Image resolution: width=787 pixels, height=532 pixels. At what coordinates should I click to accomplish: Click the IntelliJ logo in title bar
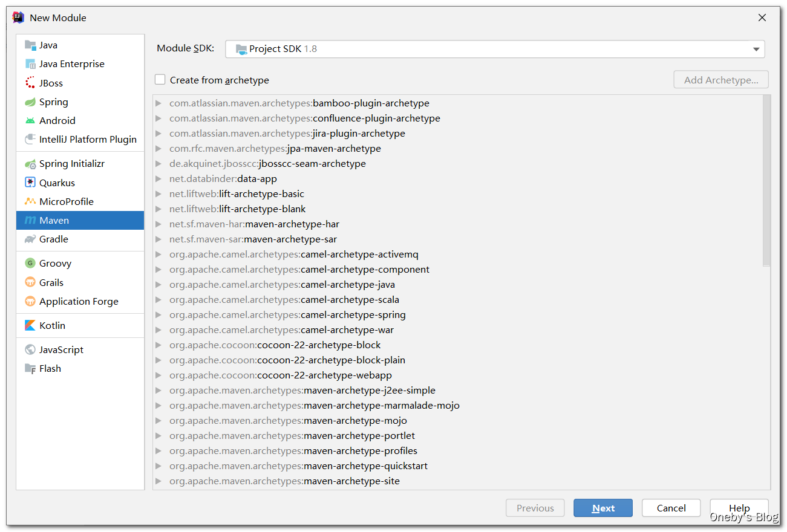tap(18, 18)
